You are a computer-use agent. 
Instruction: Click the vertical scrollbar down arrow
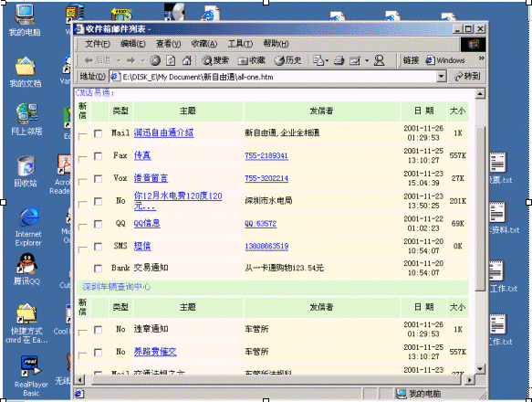480,369
